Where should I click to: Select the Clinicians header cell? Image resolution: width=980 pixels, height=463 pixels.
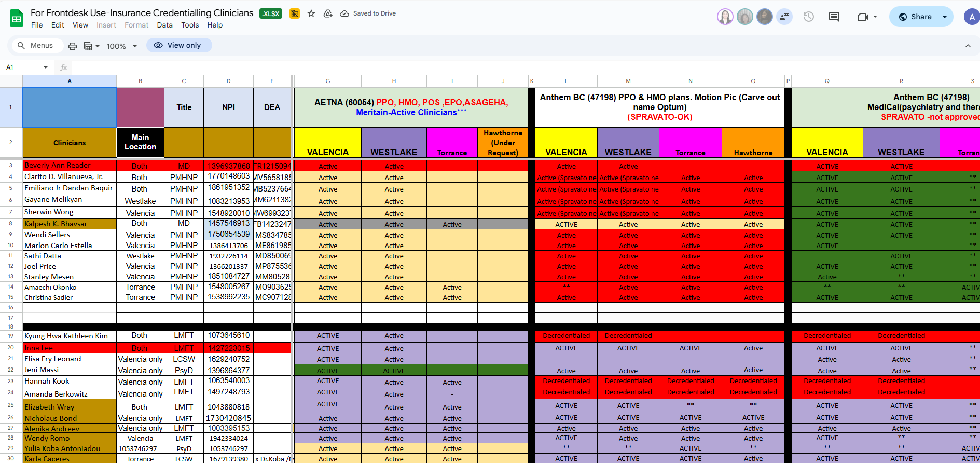coord(70,143)
